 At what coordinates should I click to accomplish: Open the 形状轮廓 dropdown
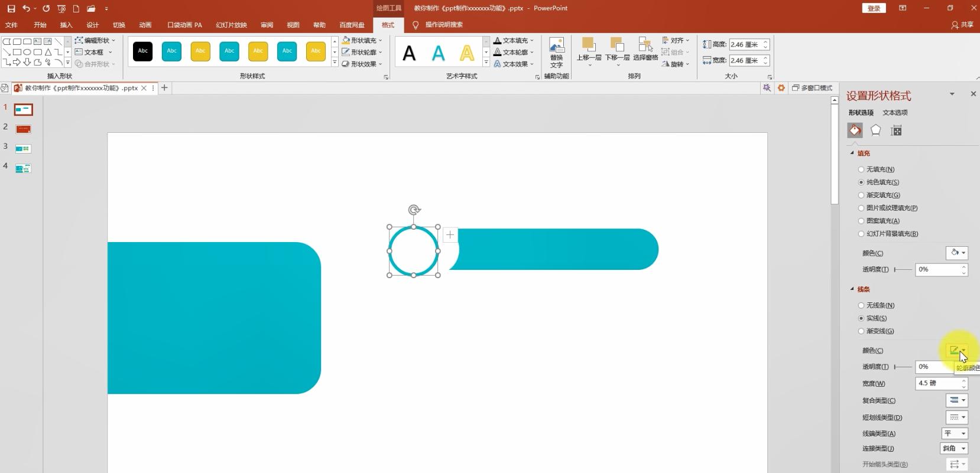coord(362,52)
